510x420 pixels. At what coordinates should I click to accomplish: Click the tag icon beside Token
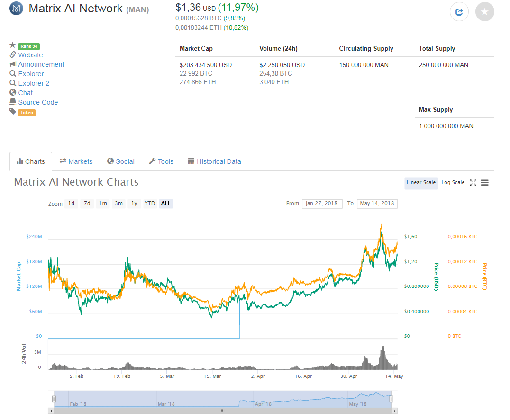point(13,111)
